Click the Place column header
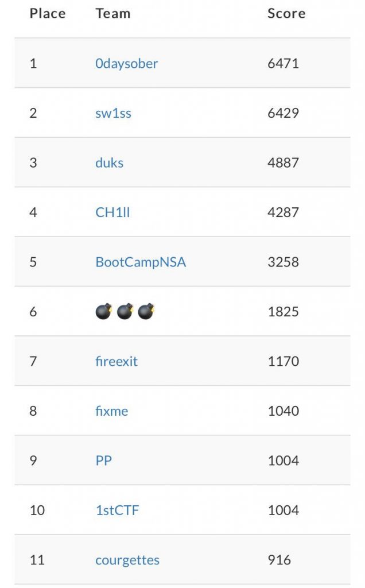Viewport: 365px width, 588px height. [48, 14]
